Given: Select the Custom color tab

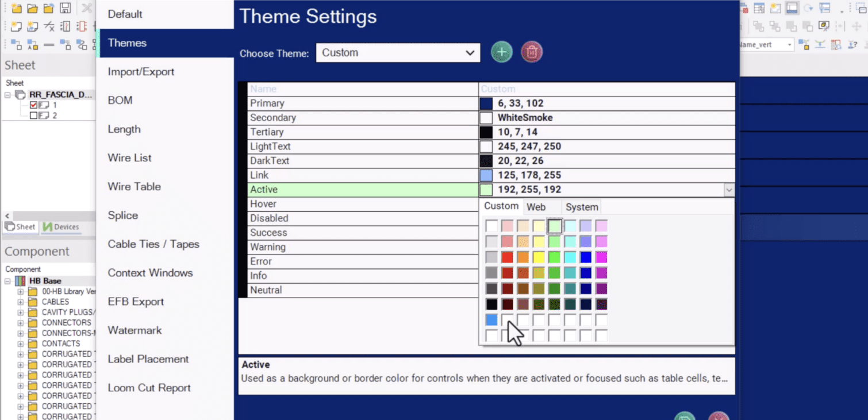Looking at the screenshot, I should (x=501, y=206).
